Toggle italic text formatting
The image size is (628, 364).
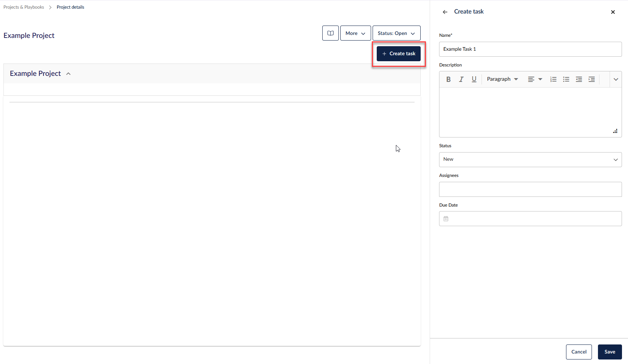coord(461,79)
